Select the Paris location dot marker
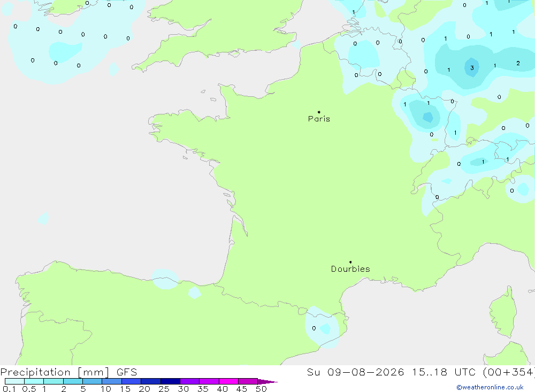The image size is (535, 392). [319, 112]
